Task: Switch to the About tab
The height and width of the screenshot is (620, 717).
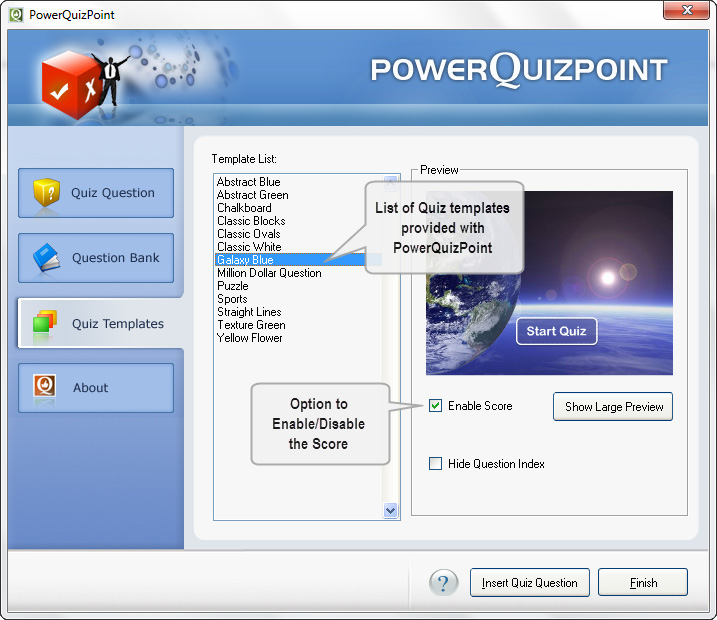Action: (x=96, y=388)
